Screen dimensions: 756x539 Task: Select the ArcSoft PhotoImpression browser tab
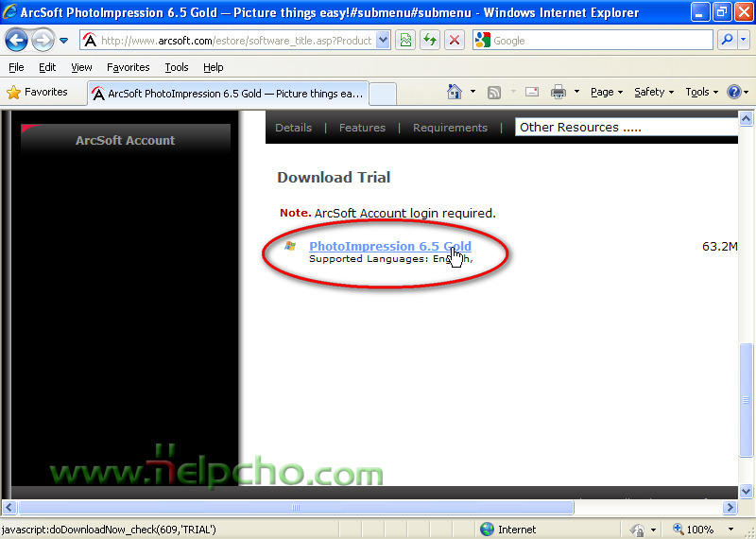coord(228,94)
